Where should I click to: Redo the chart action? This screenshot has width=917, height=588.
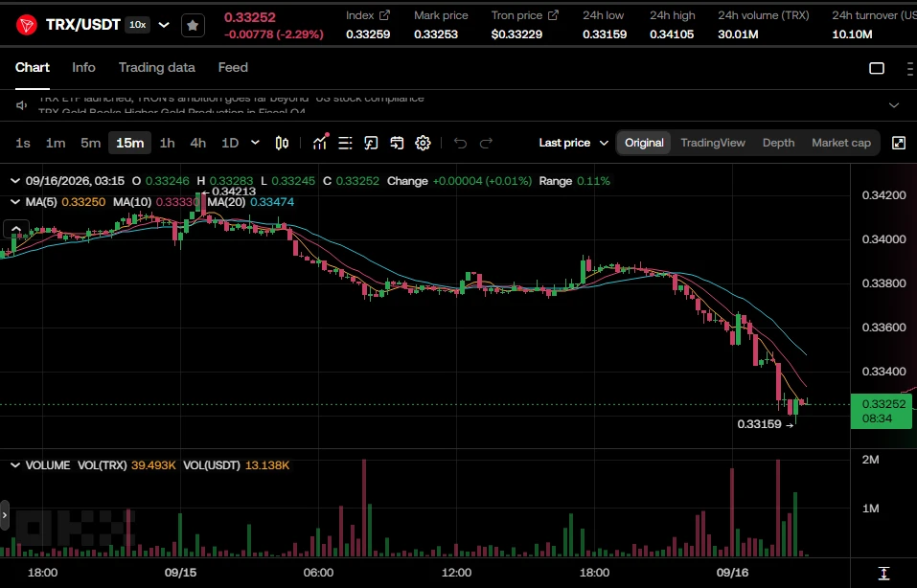[x=486, y=143]
